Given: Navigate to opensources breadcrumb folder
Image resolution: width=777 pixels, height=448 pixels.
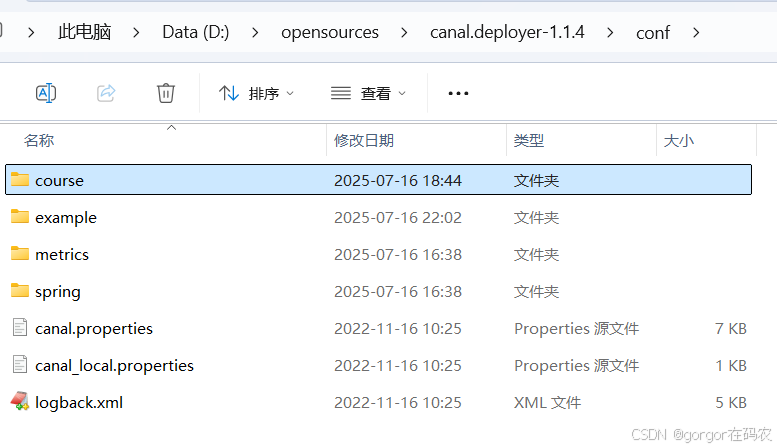Looking at the screenshot, I should pyautogui.click(x=330, y=32).
